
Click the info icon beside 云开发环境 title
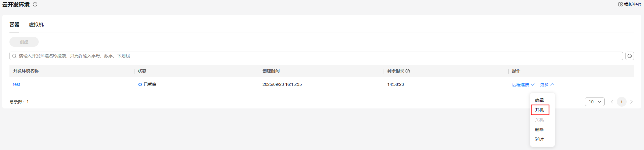click(35, 4)
